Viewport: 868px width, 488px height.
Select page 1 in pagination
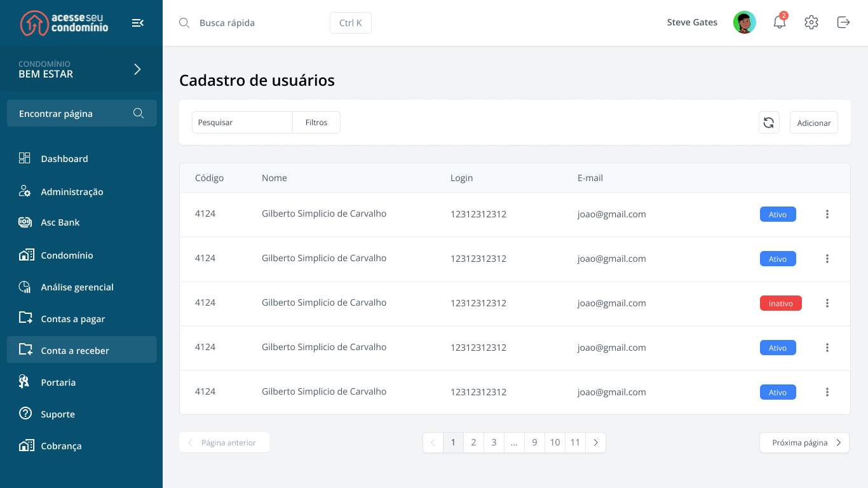[x=453, y=443]
